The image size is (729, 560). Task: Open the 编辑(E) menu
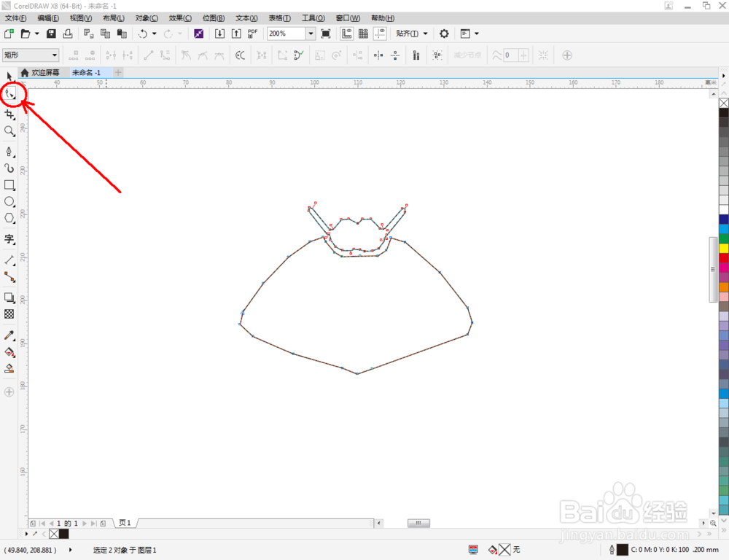(48, 18)
